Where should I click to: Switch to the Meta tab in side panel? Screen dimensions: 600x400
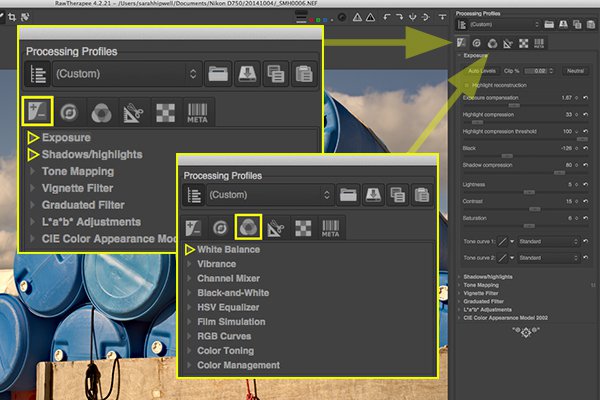539,43
